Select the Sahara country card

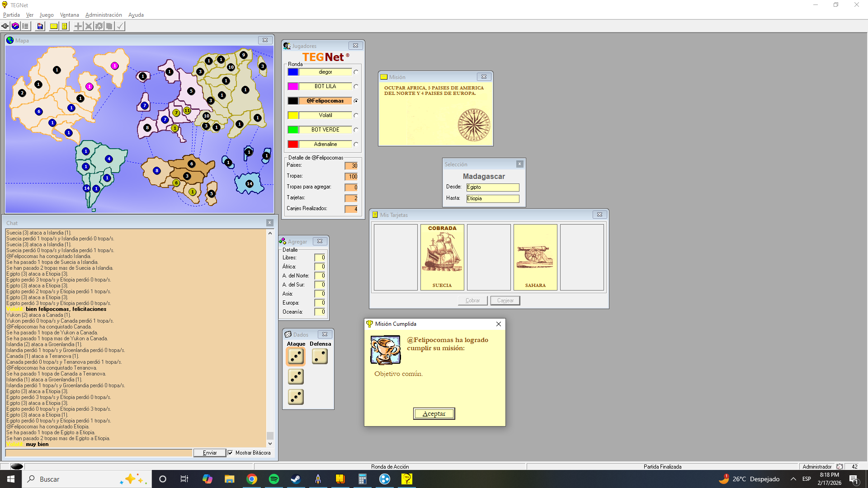pyautogui.click(x=535, y=258)
